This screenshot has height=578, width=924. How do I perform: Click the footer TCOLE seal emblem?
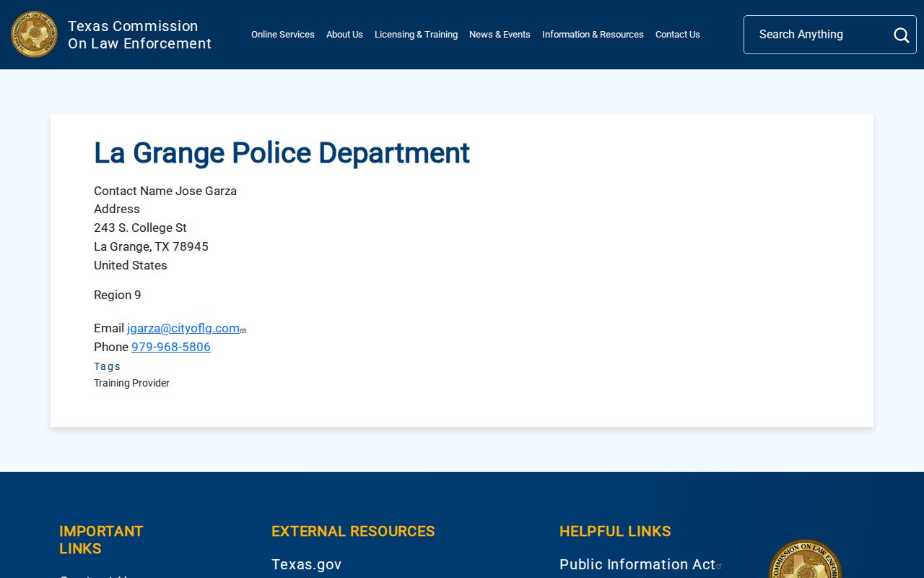click(x=805, y=558)
